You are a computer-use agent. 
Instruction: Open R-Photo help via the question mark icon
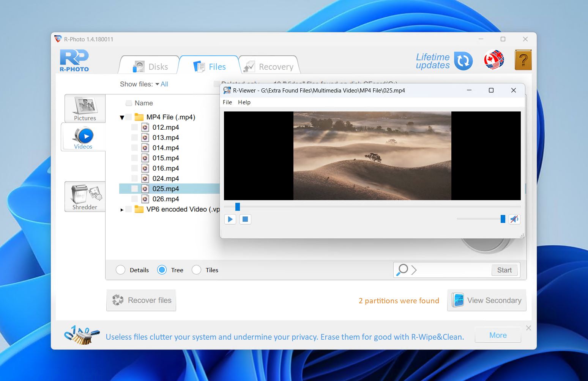coord(523,60)
